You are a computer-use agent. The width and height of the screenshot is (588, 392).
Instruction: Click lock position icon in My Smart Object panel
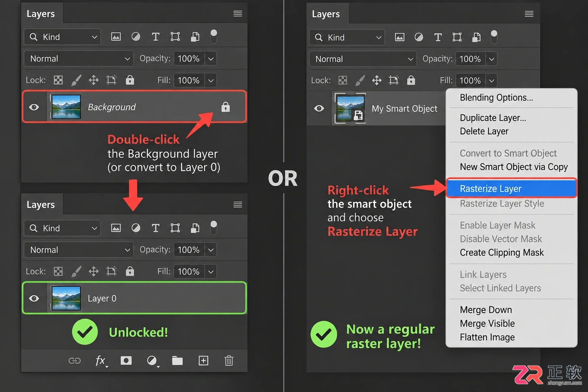coord(376,80)
